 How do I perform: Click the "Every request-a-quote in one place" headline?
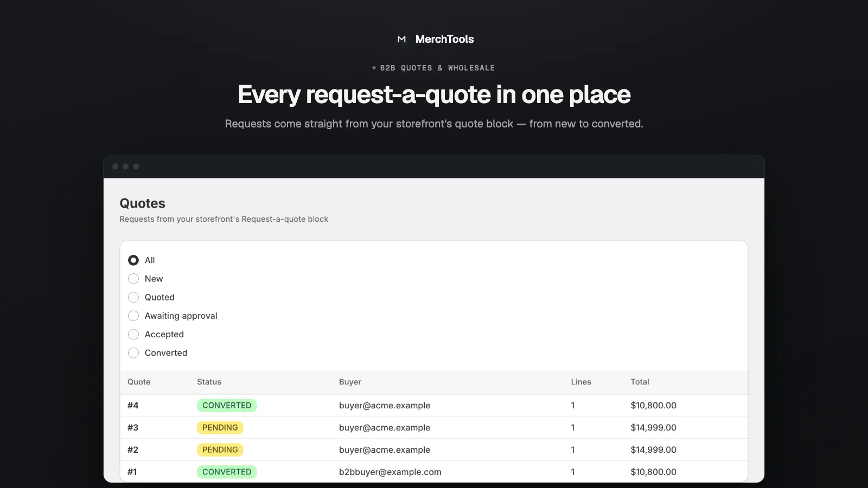434,95
